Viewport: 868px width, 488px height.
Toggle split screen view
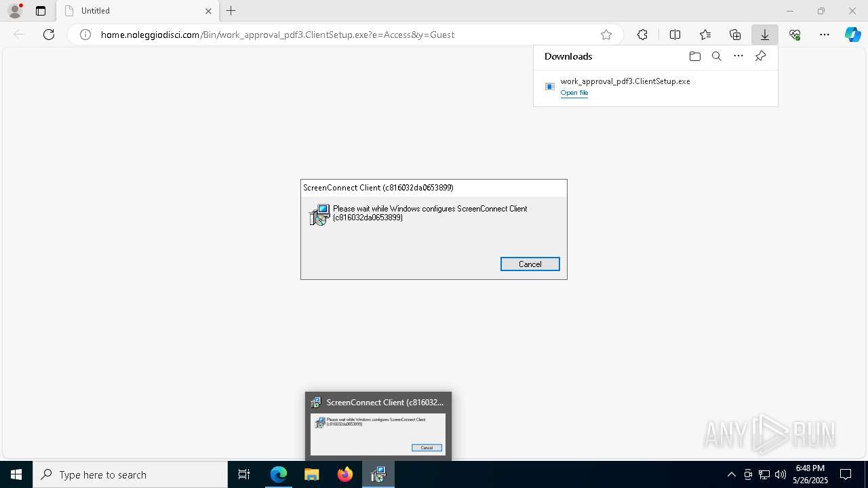tap(675, 35)
